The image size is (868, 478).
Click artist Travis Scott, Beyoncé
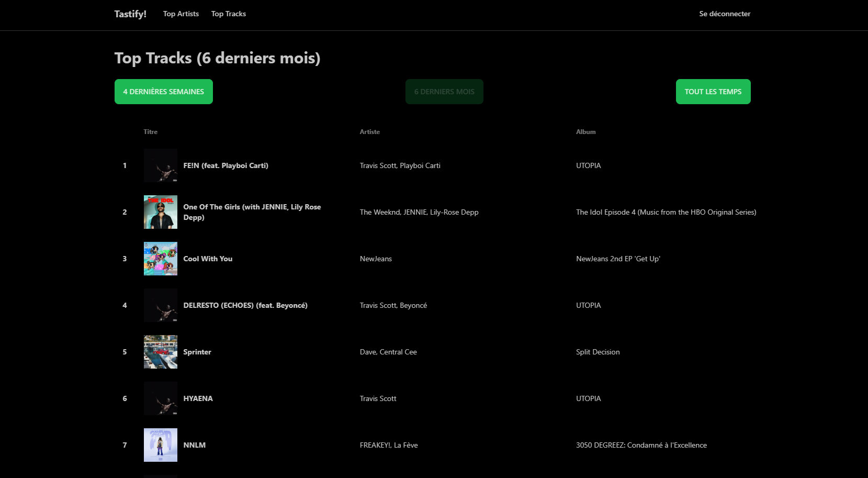click(393, 305)
